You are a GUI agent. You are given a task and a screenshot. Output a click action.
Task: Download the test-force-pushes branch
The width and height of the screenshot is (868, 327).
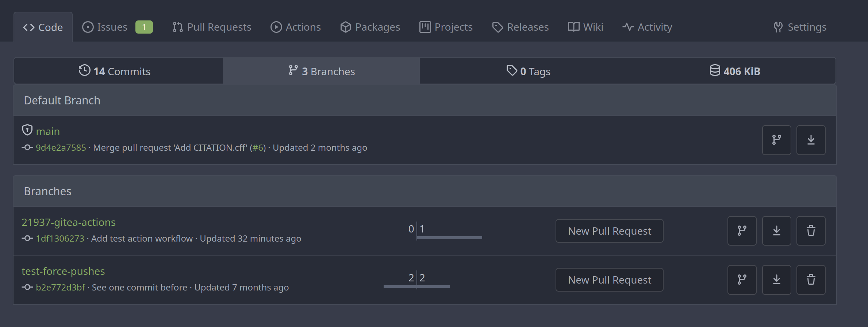click(776, 280)
